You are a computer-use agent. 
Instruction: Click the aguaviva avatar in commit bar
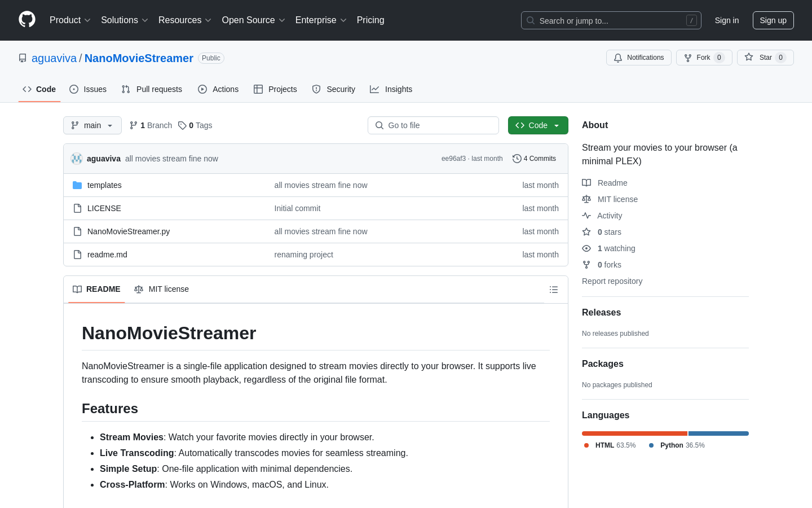coord(77,159)
